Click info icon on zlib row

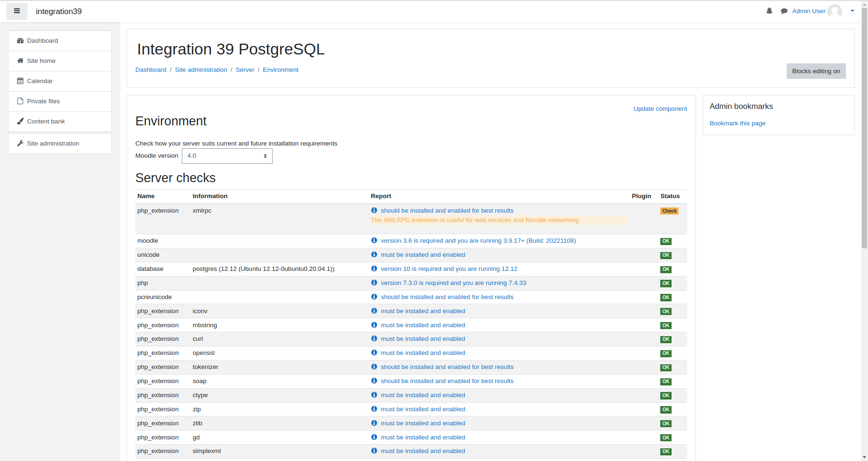(x=374, y=423)
